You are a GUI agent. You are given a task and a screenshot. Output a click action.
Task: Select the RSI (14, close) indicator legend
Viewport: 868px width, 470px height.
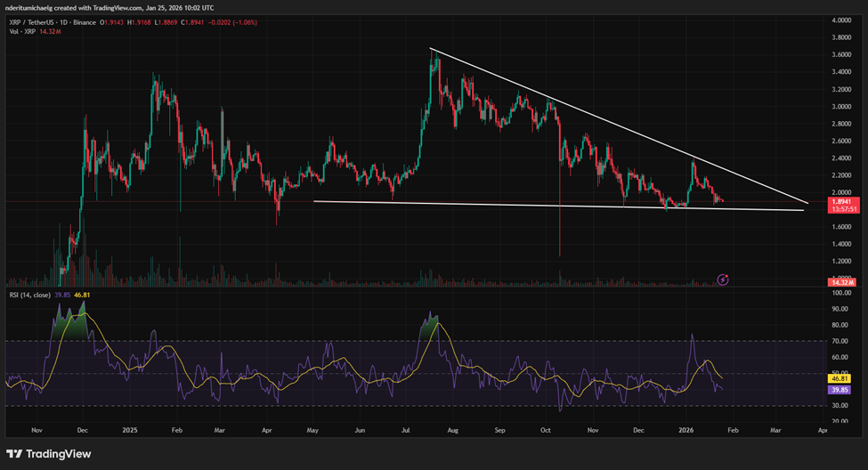[30, 295]
